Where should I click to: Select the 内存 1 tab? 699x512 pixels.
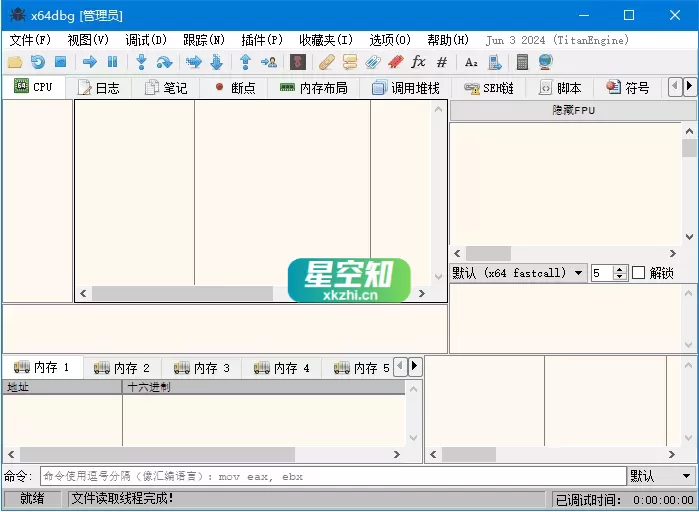point(42,367)
